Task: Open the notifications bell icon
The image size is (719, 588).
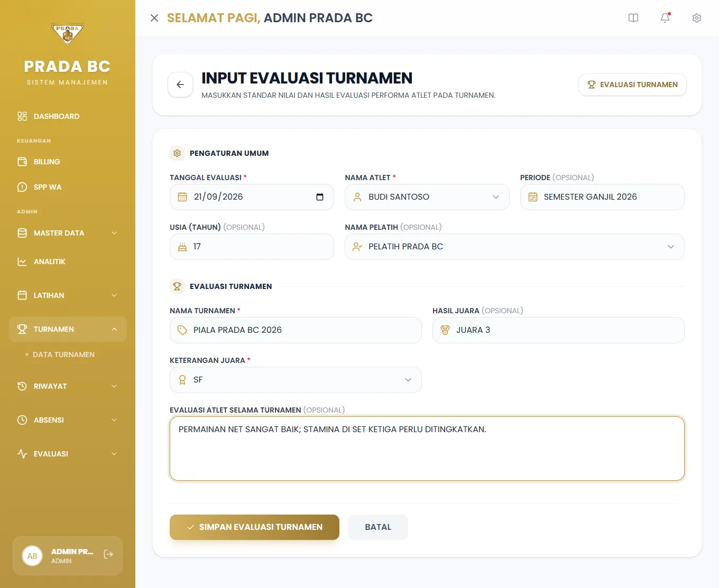Action: point(665,18)
